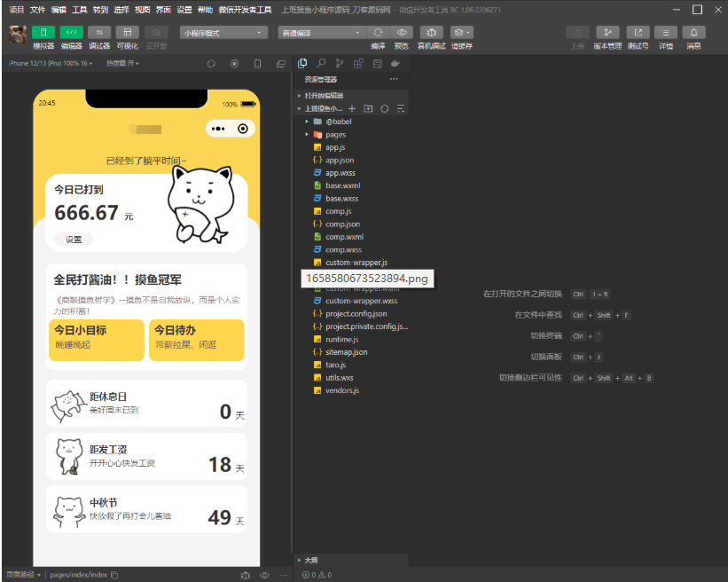Refresh the file explorer tree
Screen dimensions: 728x582
tap(384, 108)
